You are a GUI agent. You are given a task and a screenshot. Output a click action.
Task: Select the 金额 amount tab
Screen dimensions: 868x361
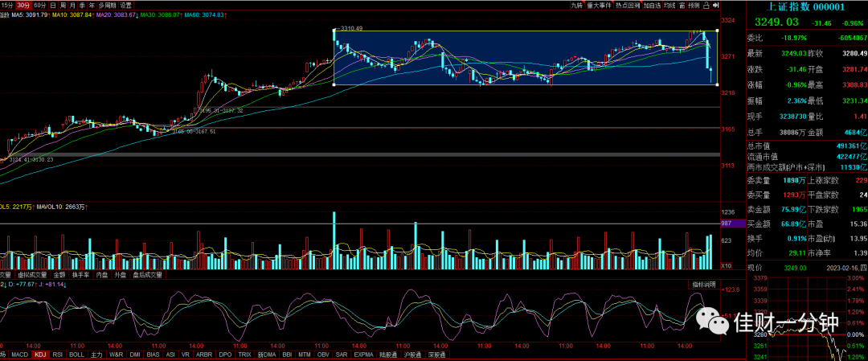click(x=59, y=275)
